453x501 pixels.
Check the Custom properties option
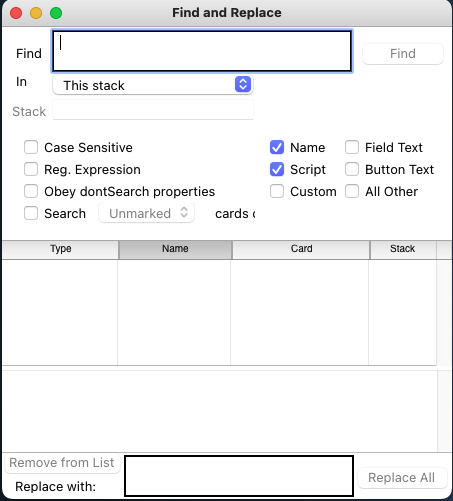coord(277,191)
